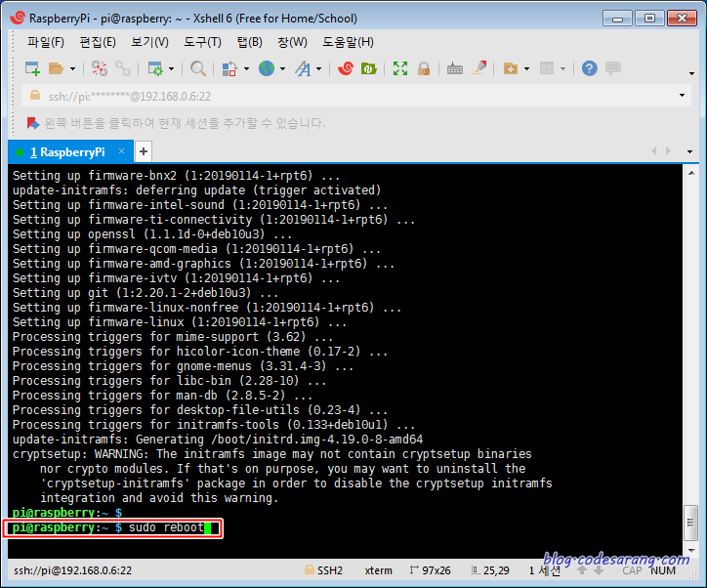Click the status bar up arrow icon
The image size is (707, 588).
coord(582,570)
